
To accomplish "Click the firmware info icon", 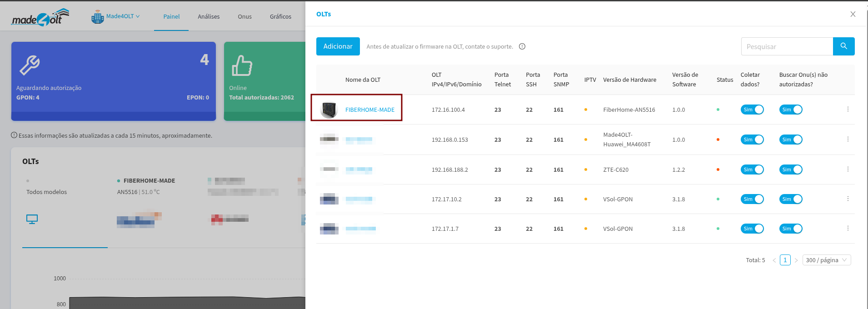I will click(x=522, y=46).
